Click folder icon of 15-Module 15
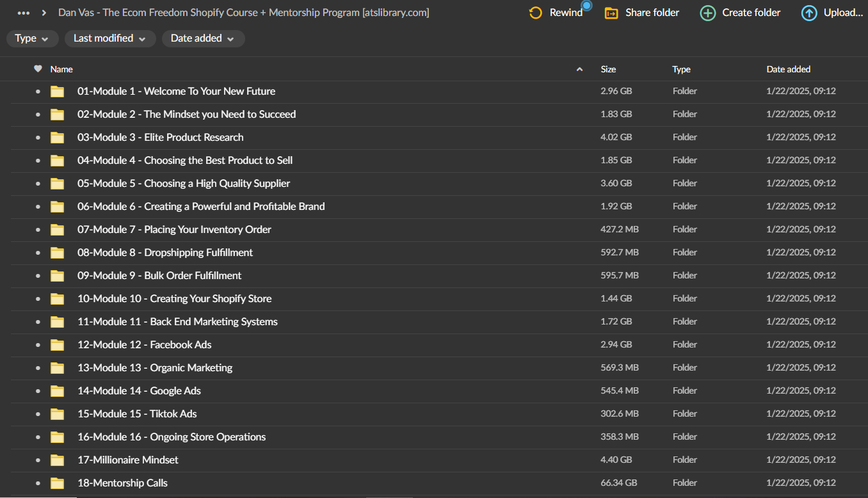Screen dimensions: 868x498 [58, 414]
